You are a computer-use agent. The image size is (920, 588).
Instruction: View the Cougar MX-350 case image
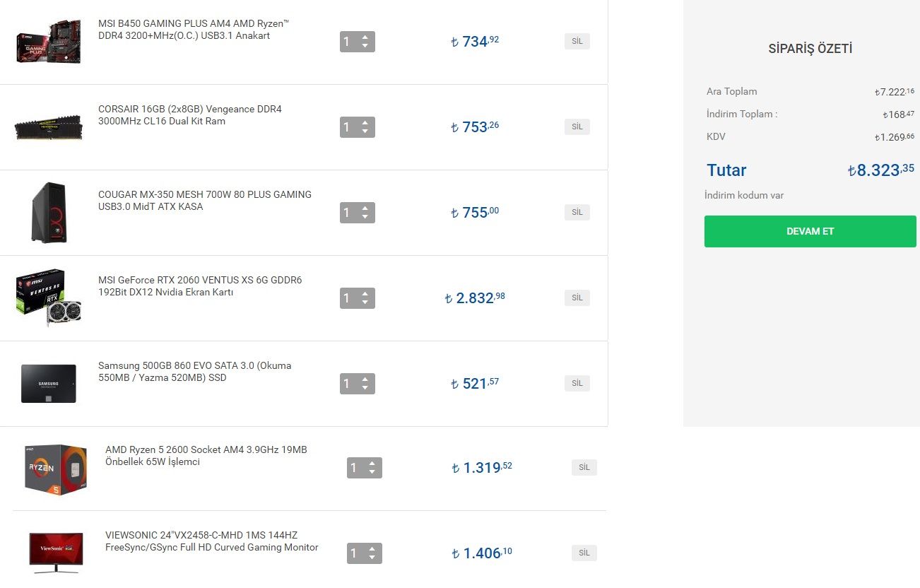(x=49, y=213)
